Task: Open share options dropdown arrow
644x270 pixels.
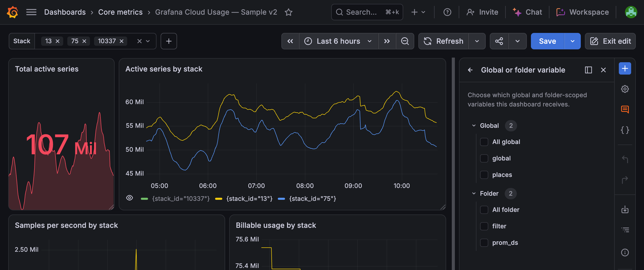Action: click(x=518, y=41)
